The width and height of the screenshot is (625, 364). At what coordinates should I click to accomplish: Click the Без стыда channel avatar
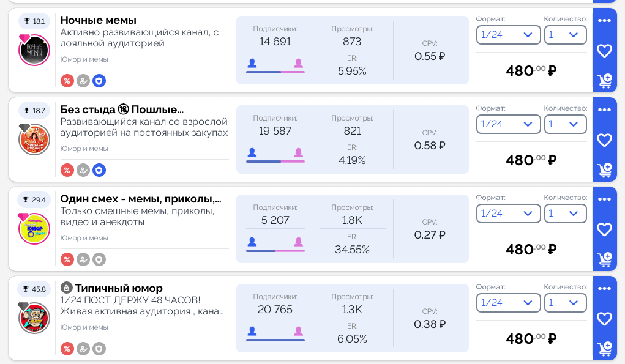coord(34,139)
